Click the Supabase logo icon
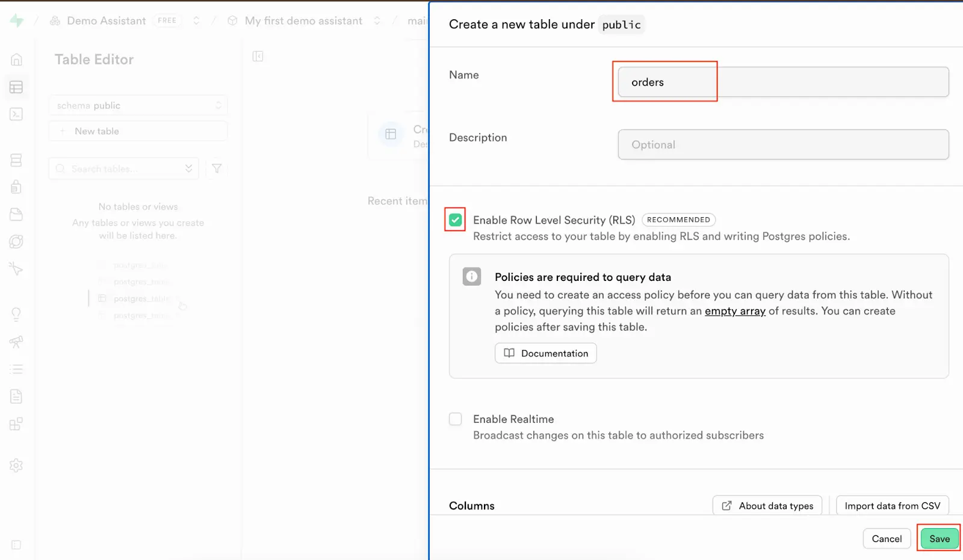Screen dimensions: 963x560 click(x=17, y=21)
